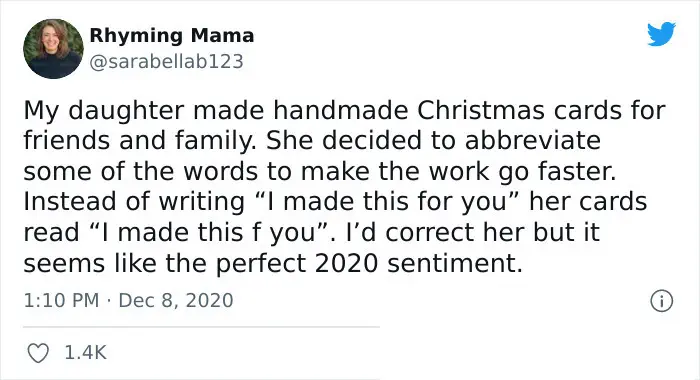Click the divider line above the likes
The height and width of the screenshot is (380, 700).
tap(201, 327)
